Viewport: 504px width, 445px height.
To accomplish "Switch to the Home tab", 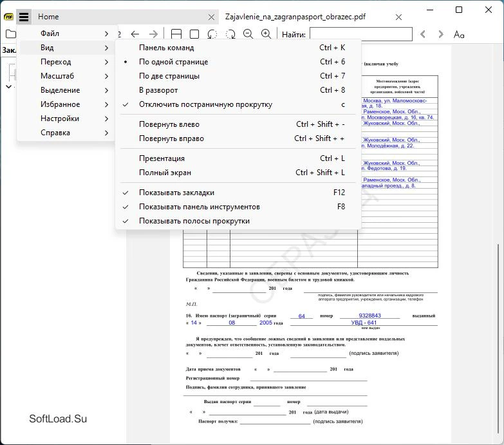I will click(x=126, y=17).
